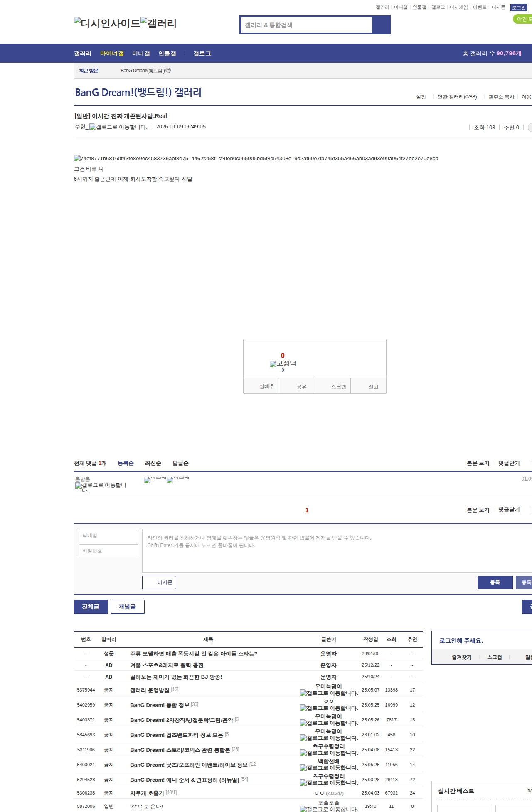The width and height of the screenshot is (532, 812).
Task: Open gallog icon in the '??? : 눈 온다!' row
Action: [x=329, y=809]
